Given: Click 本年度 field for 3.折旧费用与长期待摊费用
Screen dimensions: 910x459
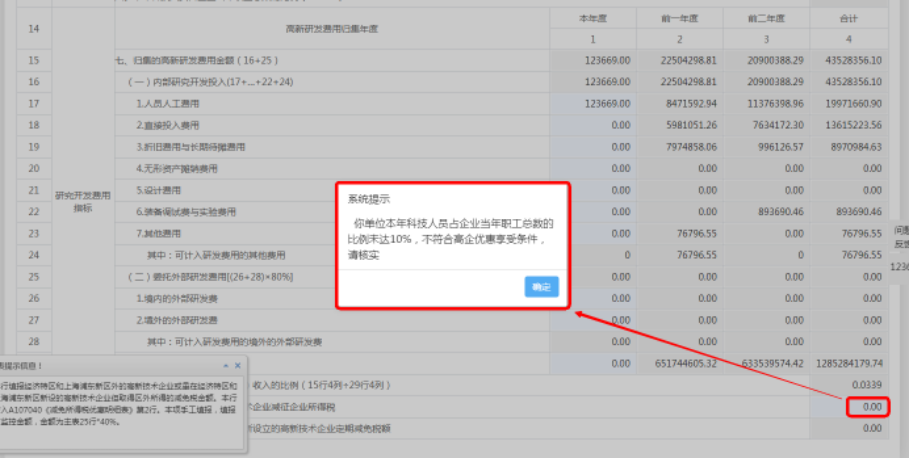Looking at the screenshot, I should [593, 147].
